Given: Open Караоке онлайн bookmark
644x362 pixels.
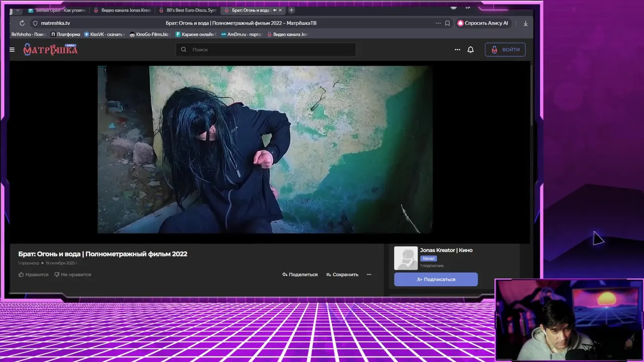Looking at the screenshot, I should pyautogui.click(x=196, y=34).
